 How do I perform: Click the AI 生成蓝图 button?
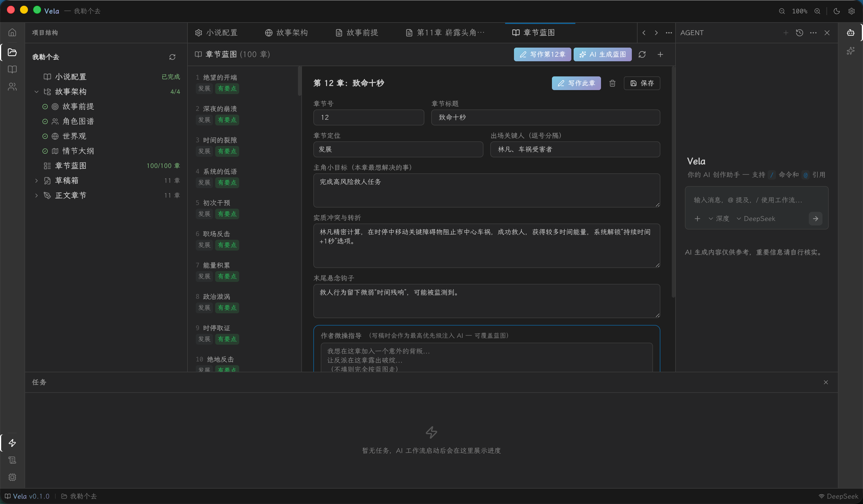point(603,54)
